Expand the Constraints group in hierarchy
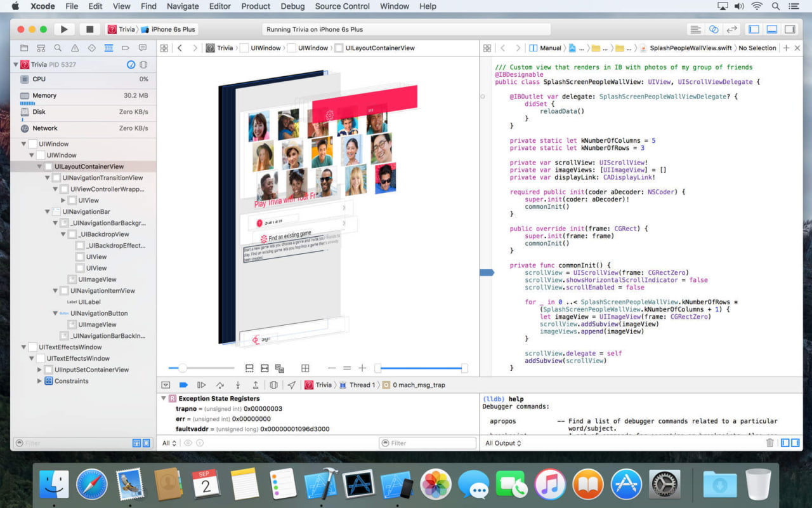This screenshot has height=508, width=812. (x=39, y=381)
